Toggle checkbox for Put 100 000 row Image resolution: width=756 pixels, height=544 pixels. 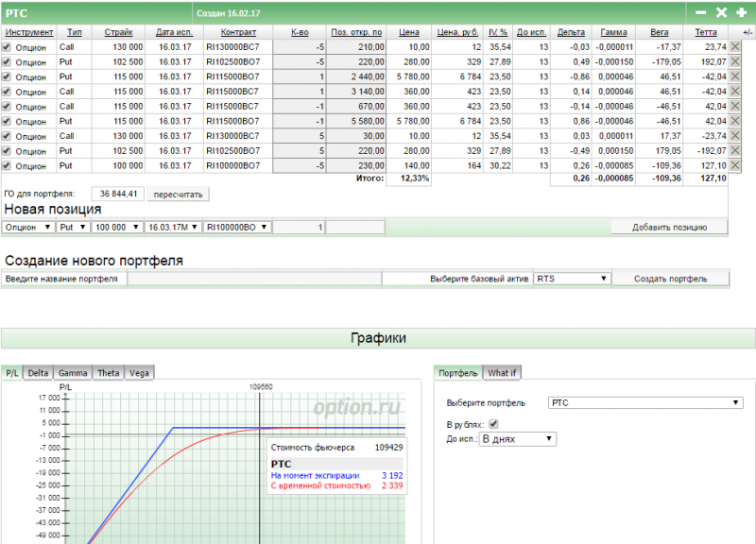click(x=8, y=165)
